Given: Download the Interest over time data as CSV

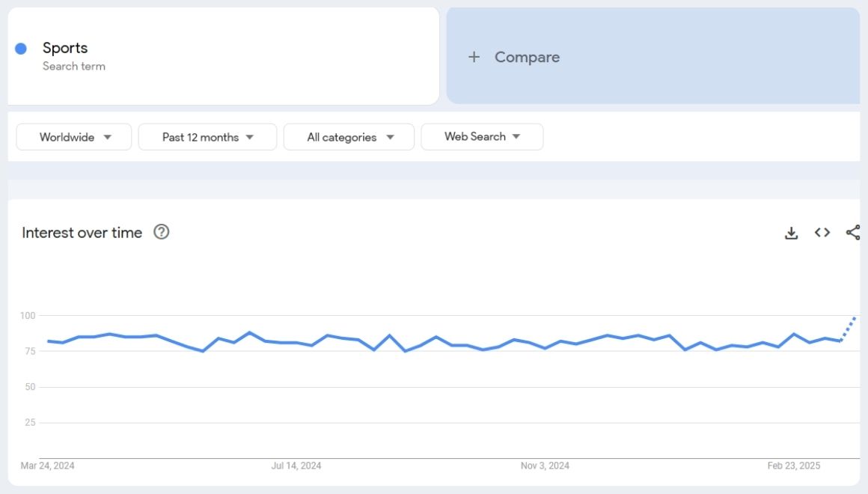Looking at the screenshot, I should point(791,233).
